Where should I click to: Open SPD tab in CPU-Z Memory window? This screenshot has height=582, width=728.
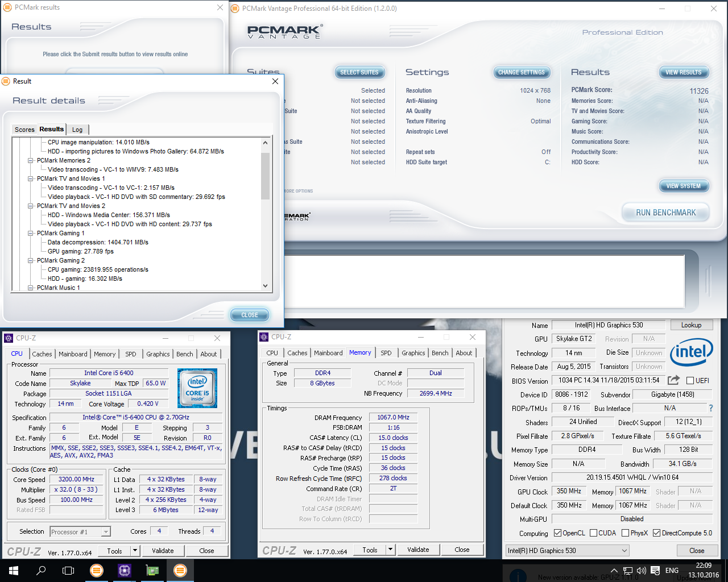coord(386,353)
